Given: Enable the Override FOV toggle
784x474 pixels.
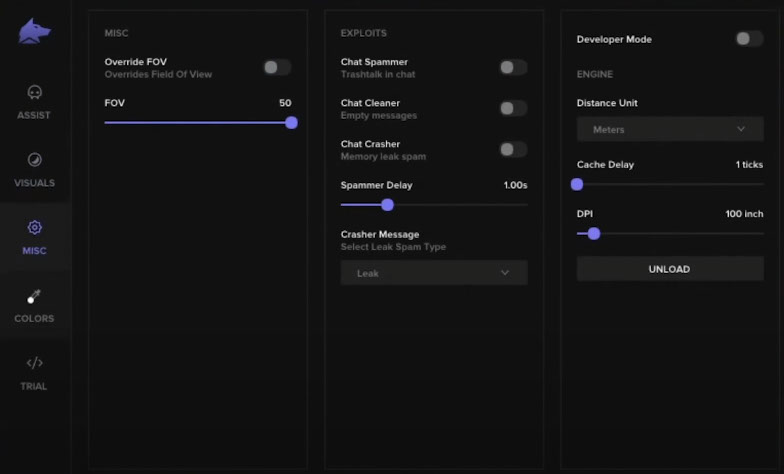Looking at the screenshot, I should click(276, 67).
